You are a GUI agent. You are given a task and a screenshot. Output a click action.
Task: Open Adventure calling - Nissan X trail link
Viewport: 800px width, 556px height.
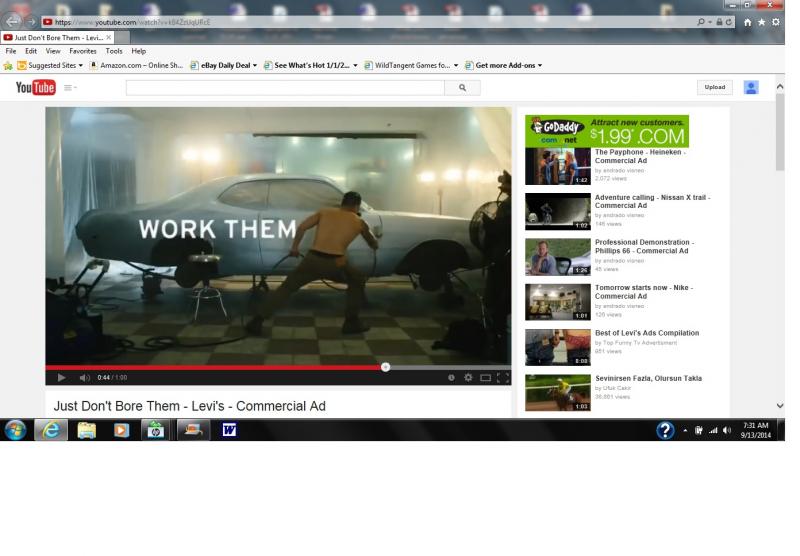click(x=652, y=201)
